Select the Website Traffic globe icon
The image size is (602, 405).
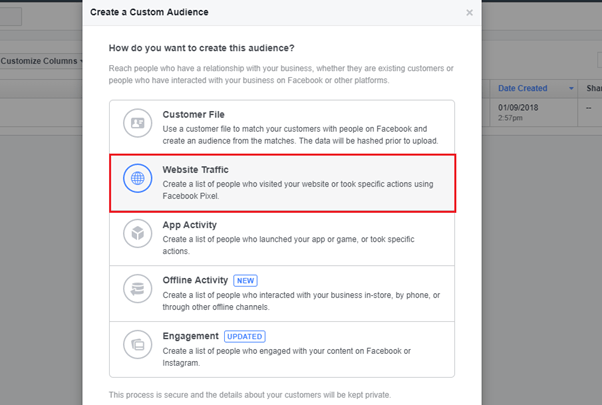137,178
